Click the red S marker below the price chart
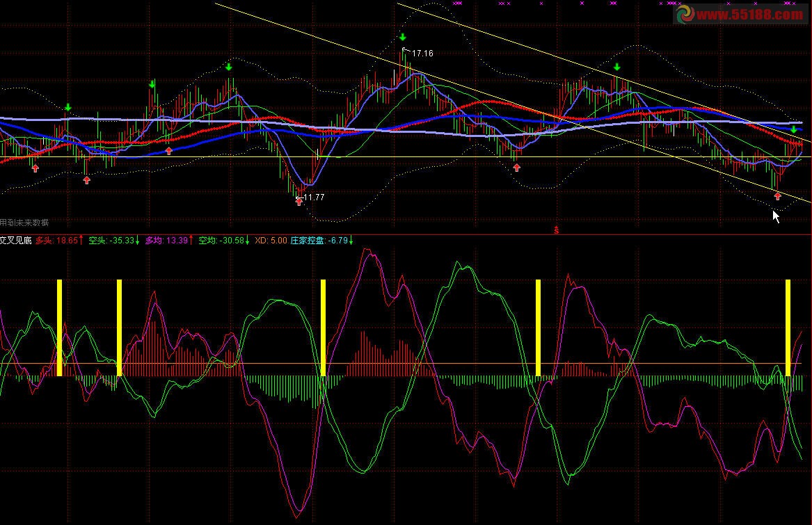This screenshot has height=525, width=812. (x=556, y=229)
